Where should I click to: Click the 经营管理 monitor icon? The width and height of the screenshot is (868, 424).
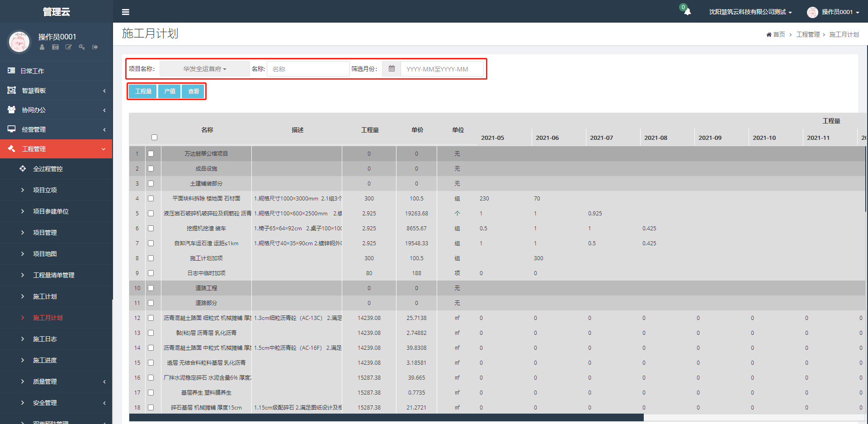pyautogui.click(x=11, y=129)
